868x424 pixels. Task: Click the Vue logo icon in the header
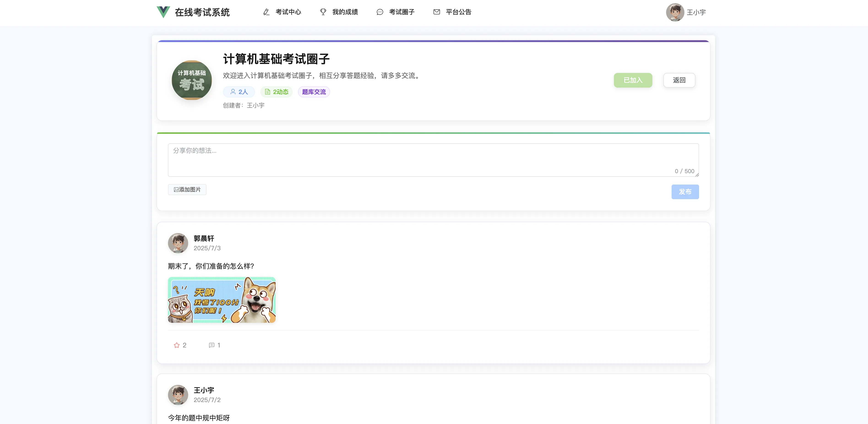163,12
